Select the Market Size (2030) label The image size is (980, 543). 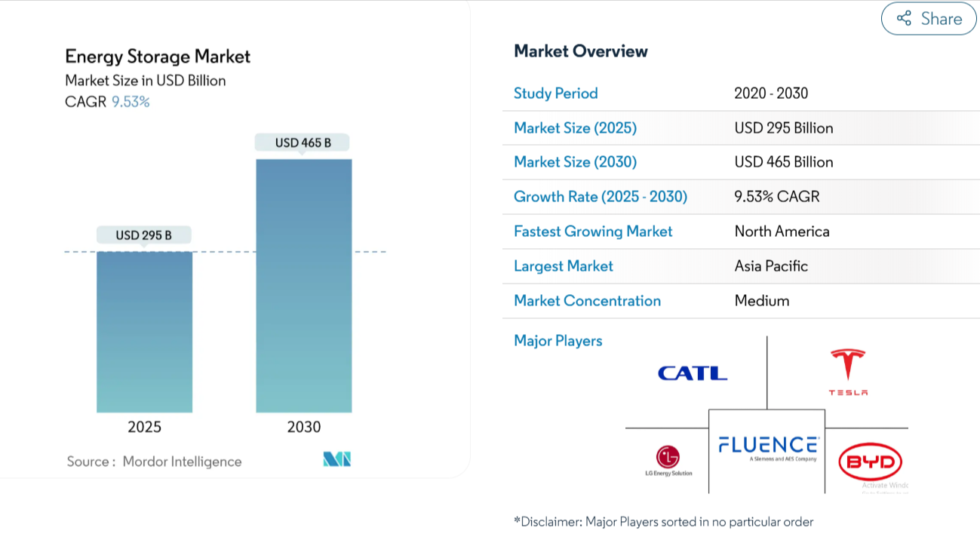(575, 162)
